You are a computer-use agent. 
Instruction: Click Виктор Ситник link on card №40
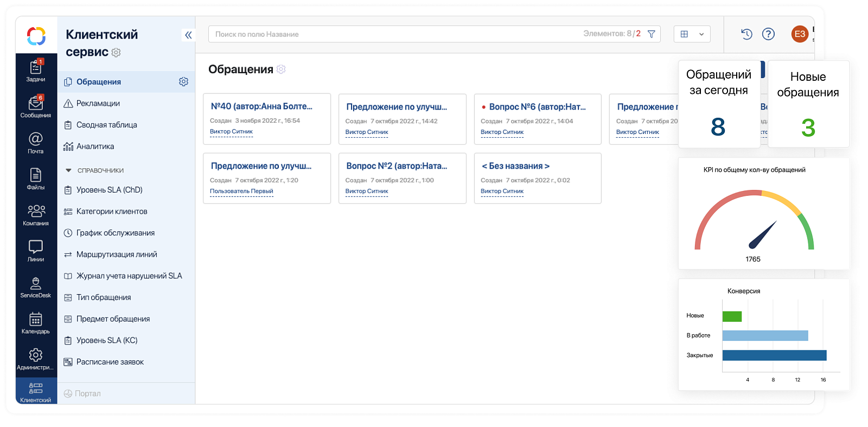(231, 132)
